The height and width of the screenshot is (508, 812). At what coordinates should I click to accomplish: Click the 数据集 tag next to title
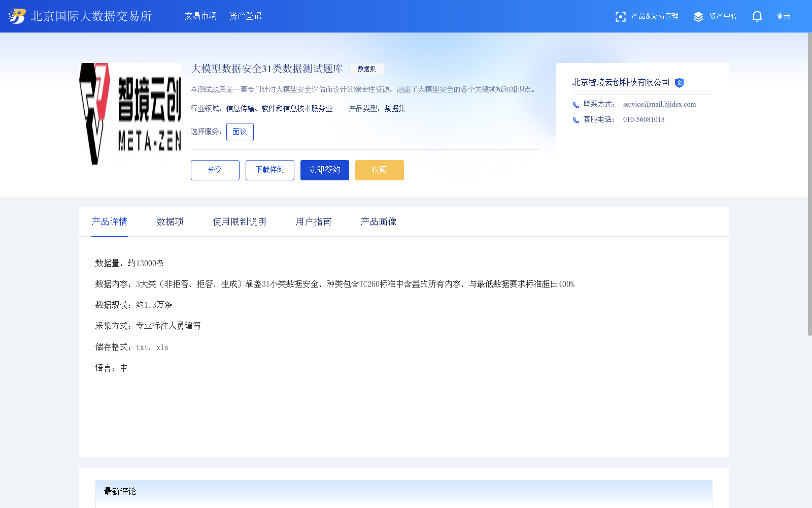pos(366,69)
